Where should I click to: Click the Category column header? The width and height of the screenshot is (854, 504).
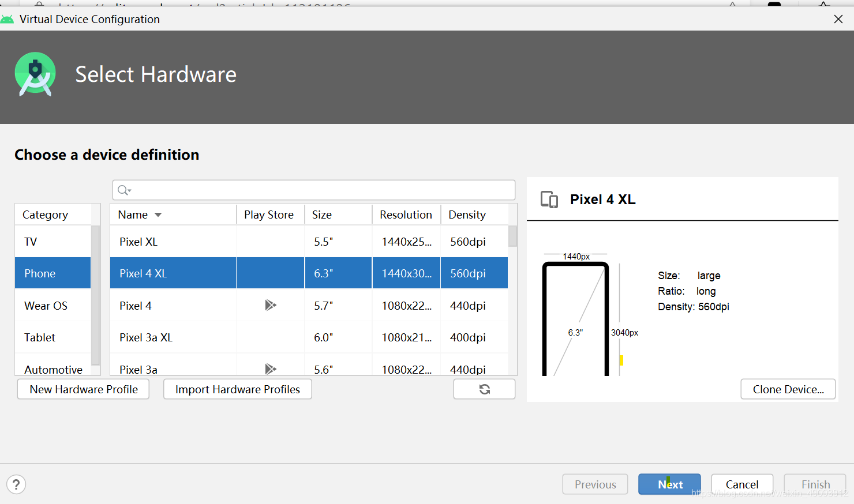(x=53, y=215)
